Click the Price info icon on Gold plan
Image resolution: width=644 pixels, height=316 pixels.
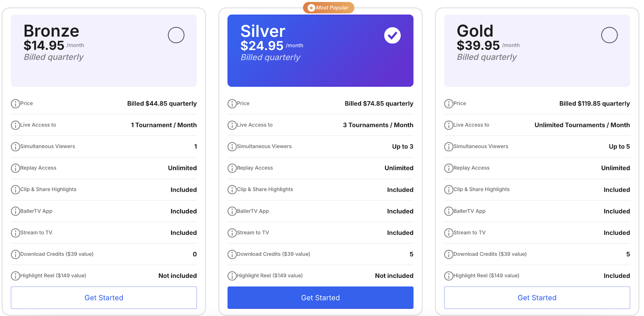click(x=449, y=104)
